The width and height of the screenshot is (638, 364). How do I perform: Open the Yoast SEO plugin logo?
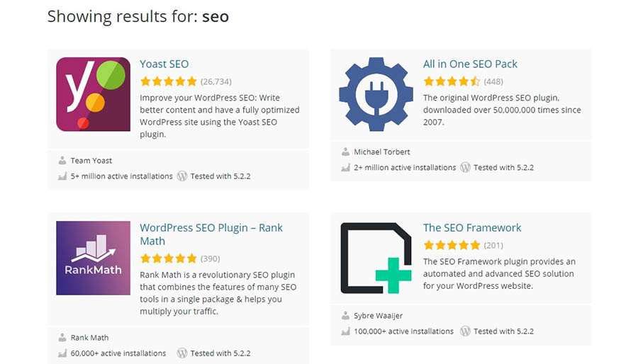coord(93,94)
